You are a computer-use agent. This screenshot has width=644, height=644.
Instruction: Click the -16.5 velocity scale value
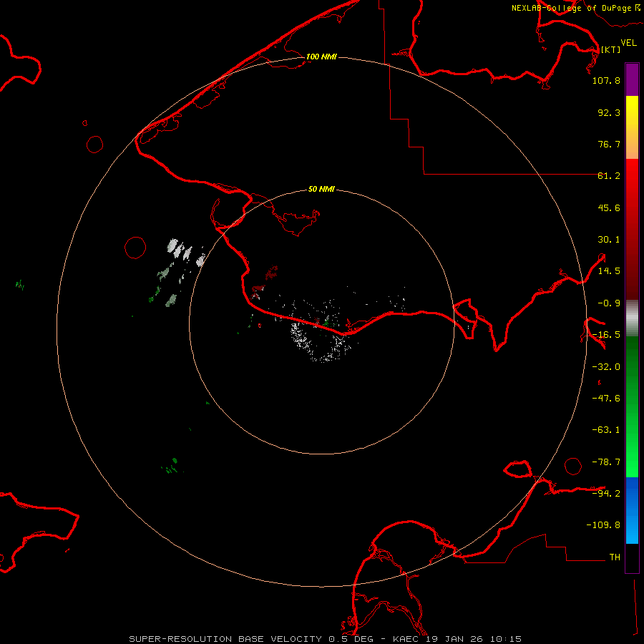(x=606, y=335)
